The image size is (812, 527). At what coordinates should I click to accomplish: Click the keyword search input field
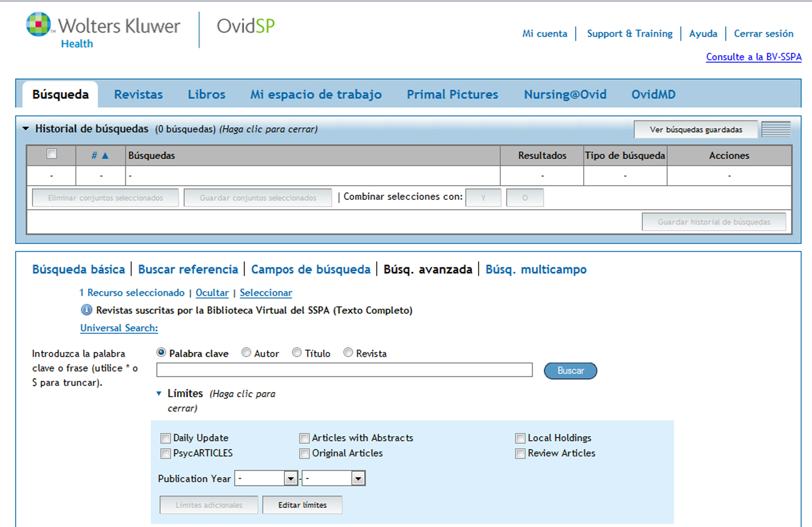[x=345, y=370]
